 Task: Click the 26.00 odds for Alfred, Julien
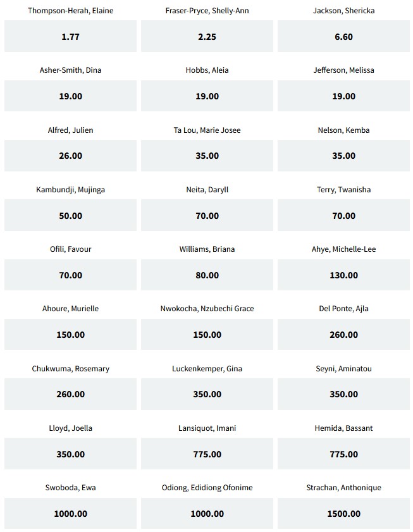point(70,156)
